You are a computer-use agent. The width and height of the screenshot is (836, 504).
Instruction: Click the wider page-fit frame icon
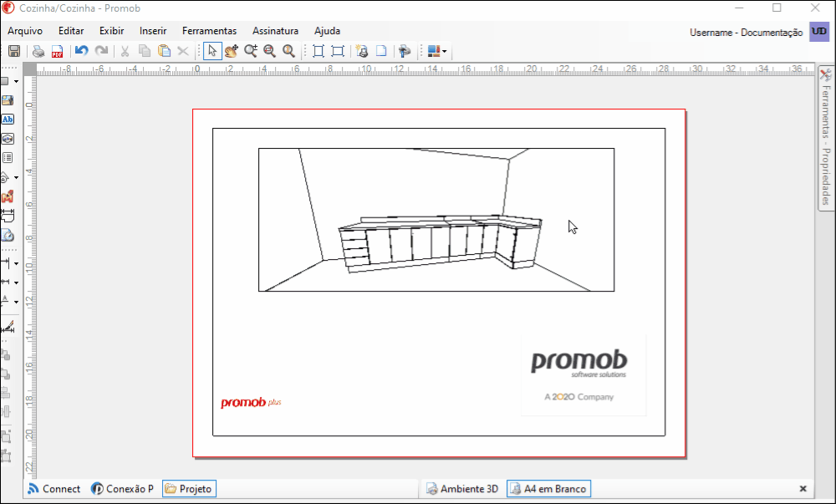tap(338, 51)
